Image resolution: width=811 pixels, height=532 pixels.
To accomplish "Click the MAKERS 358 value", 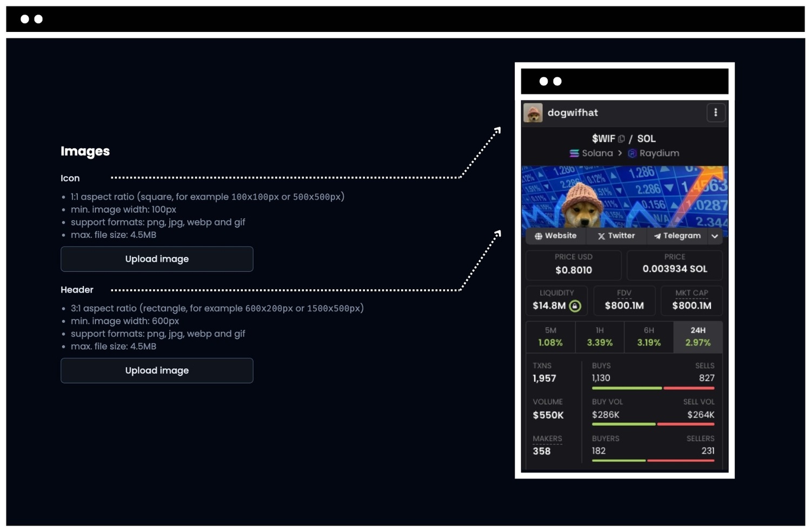I will [x=542, y=451].
